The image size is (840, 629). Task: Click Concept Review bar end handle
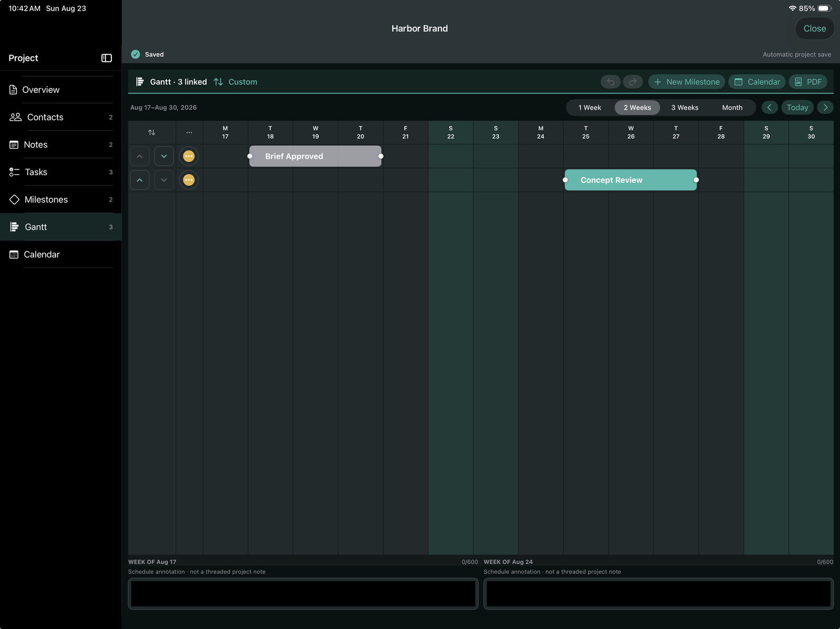pyautogui.click(x=696, y=180)
